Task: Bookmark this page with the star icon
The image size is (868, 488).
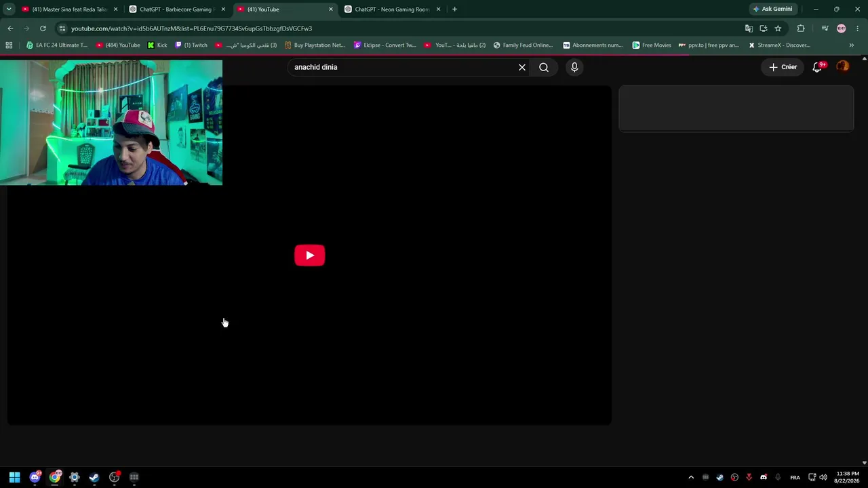Action: point(778,28)
